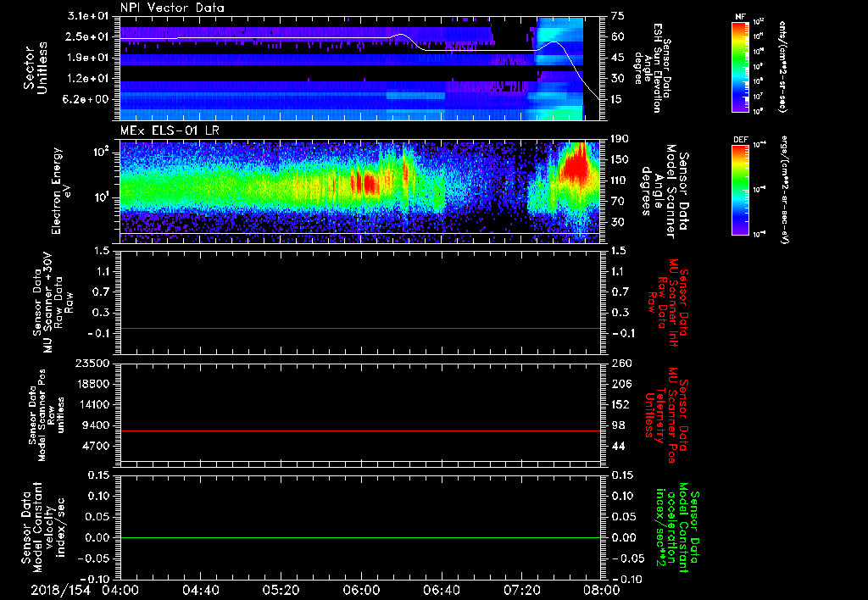The width and height of the screenshot is (868, 600).
Task: Click the red intense electron burst near 06:00
Action: (364, 183)
